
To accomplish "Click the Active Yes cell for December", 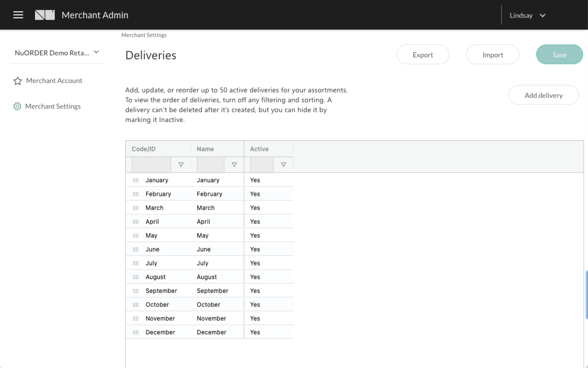I will tap(269, 332).
